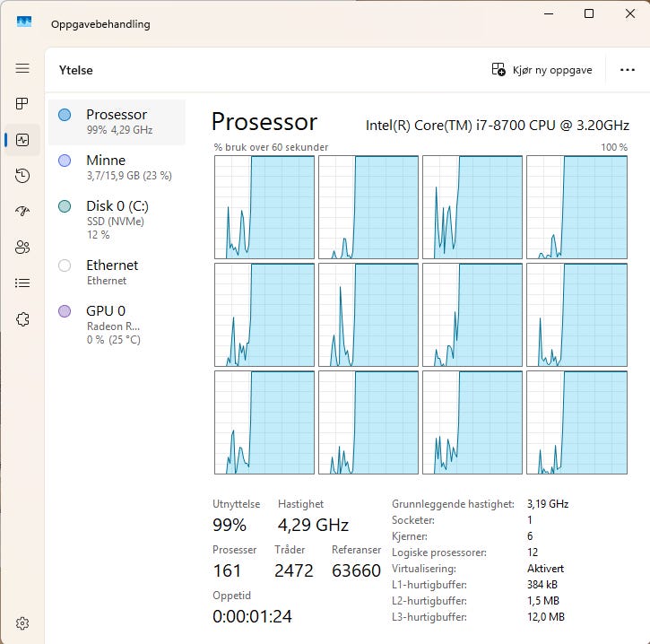
Task: Click the white Ethernet circle indicator
Action: (65, 265)
